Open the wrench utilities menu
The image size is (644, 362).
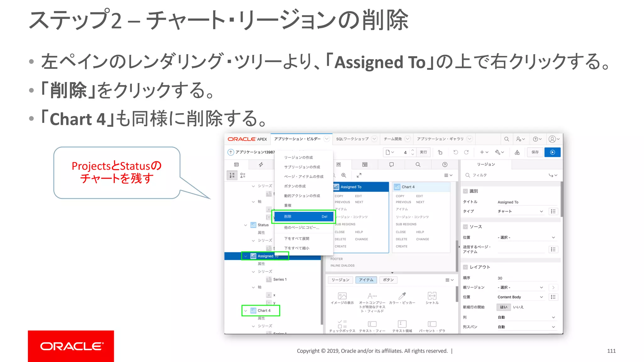499,152
